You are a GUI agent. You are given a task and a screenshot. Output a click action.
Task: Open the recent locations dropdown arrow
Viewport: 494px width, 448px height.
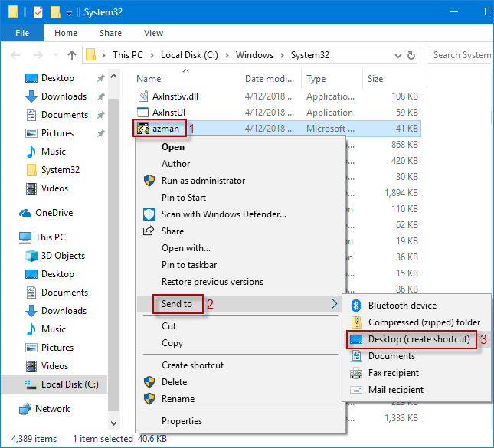56,55
